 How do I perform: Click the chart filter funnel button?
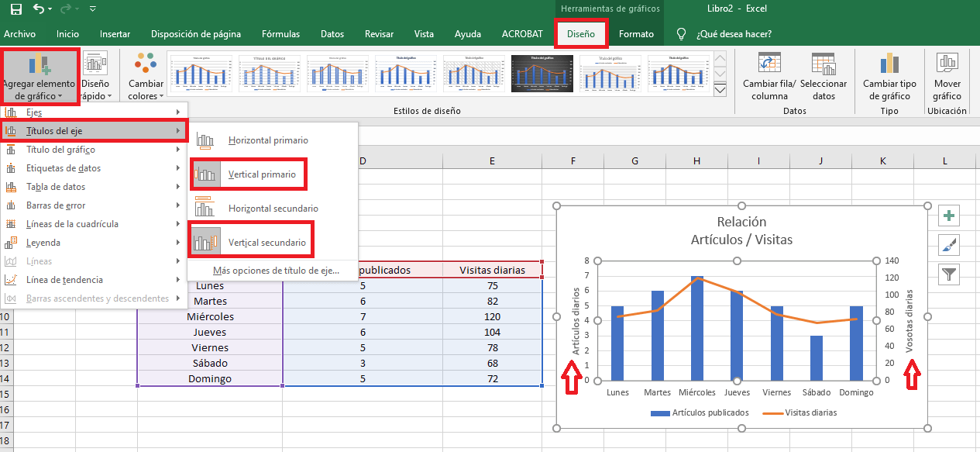(x=949, y=274)
